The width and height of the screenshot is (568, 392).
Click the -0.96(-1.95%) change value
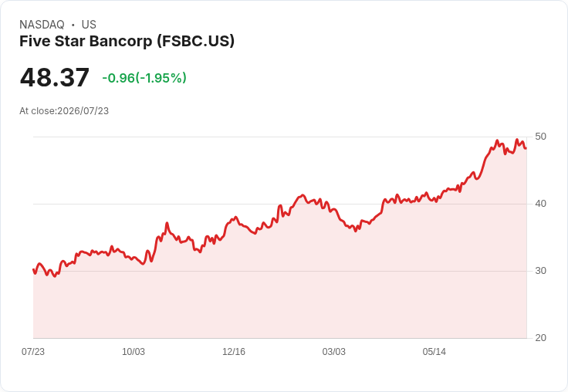tap(144, 78)
